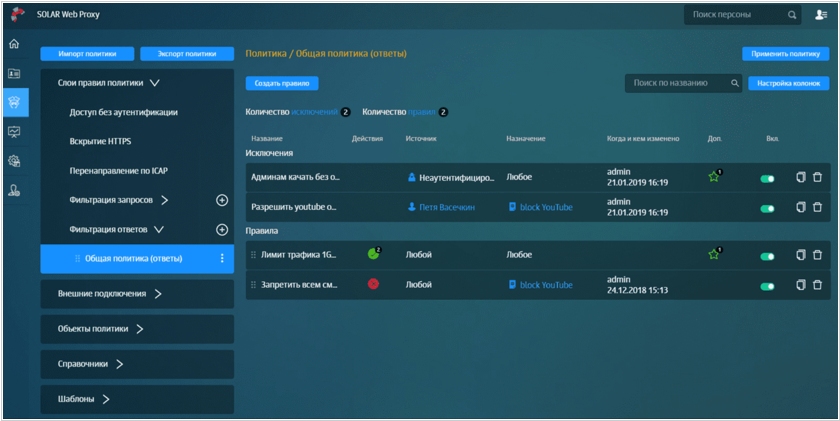The image size is (840, 421).
Task: Copy the Админам качать rule
Action: point(801,177)
